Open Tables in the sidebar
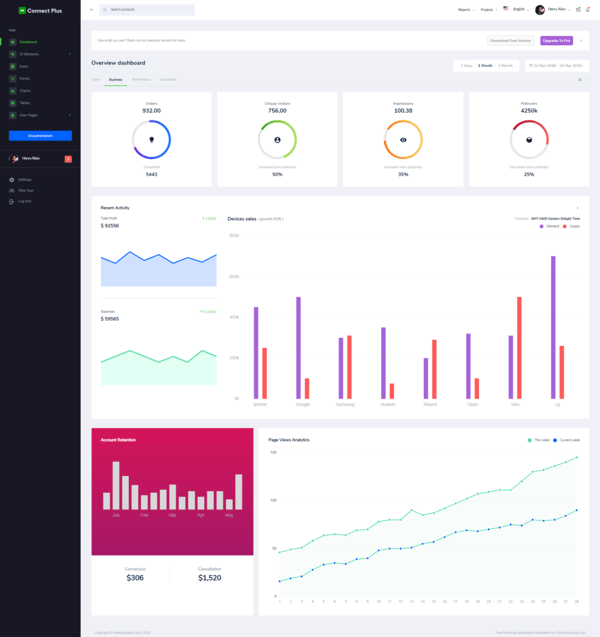The image size is (600, 637). pyautogui.click(x=24, y=102)
